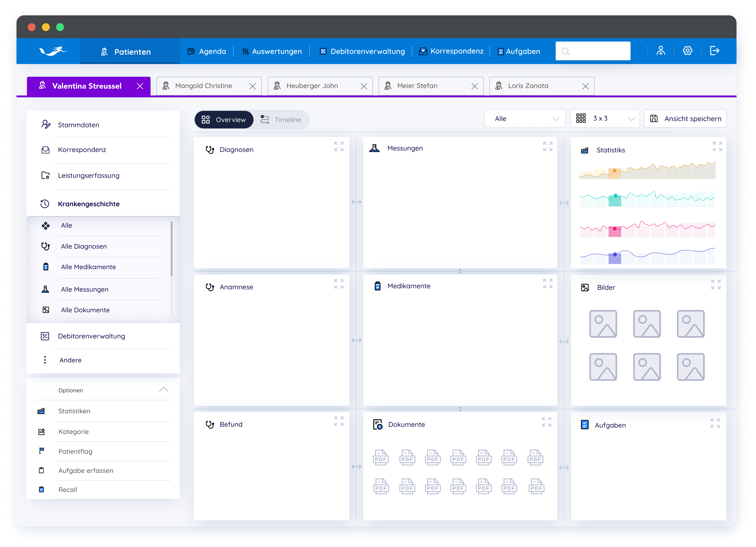This screenshot has height=547, width=756.
Task: Click the Dokumente file icon
Action: [377, 425]
